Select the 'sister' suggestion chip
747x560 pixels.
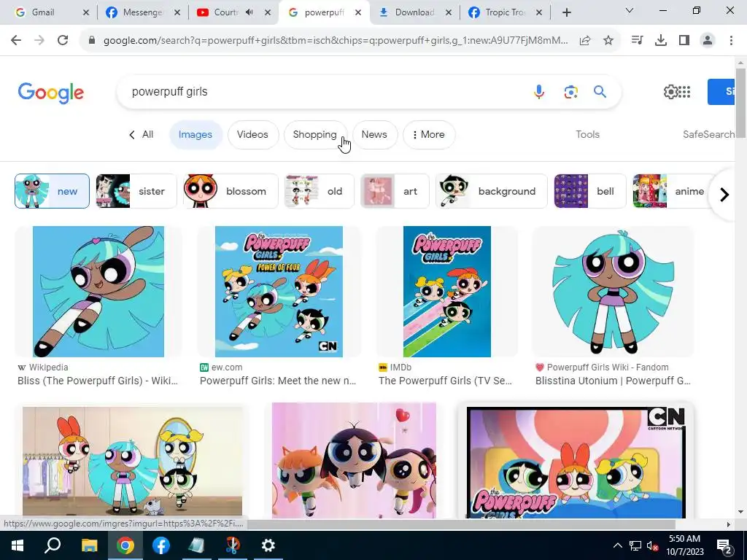136,191
